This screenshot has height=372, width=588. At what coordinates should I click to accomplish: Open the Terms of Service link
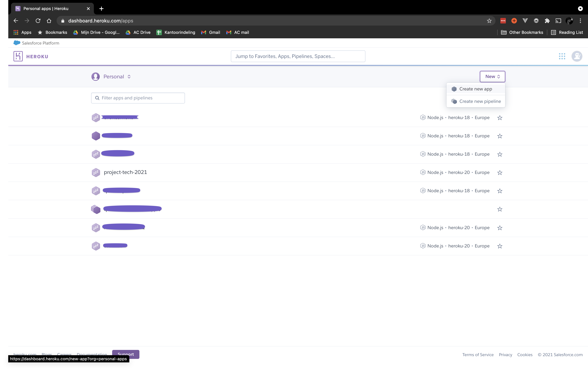click(478, 354)
